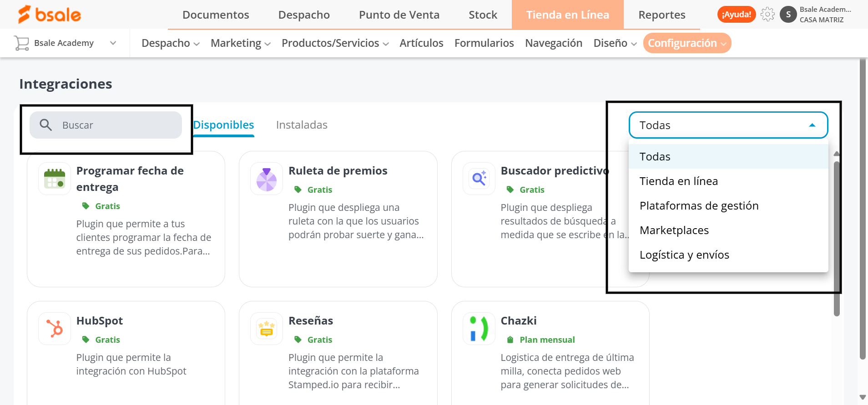868x405 pixels.
Task: Click 'Gratis' label under Reseñas
Action: (x=320, y=340)
